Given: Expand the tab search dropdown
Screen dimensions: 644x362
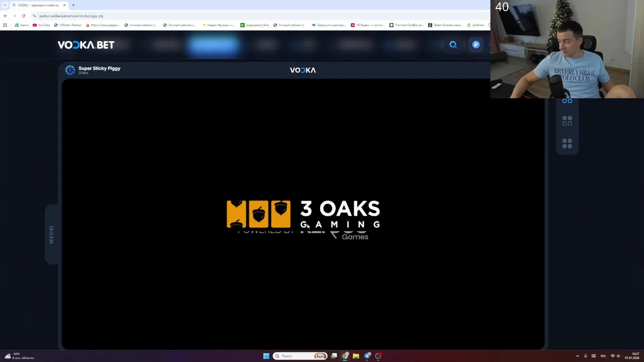Looking at the screenshot, I should point(5,5).
